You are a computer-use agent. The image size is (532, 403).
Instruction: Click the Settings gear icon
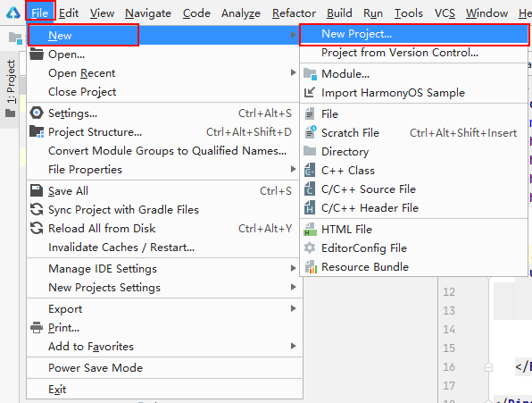37,113
